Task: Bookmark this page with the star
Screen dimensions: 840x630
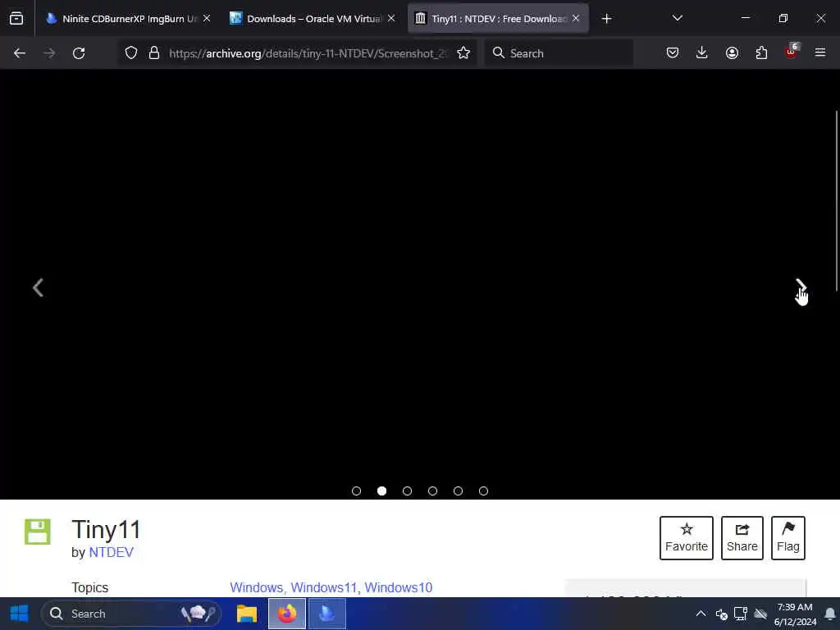Action: [x=463, y=53]
